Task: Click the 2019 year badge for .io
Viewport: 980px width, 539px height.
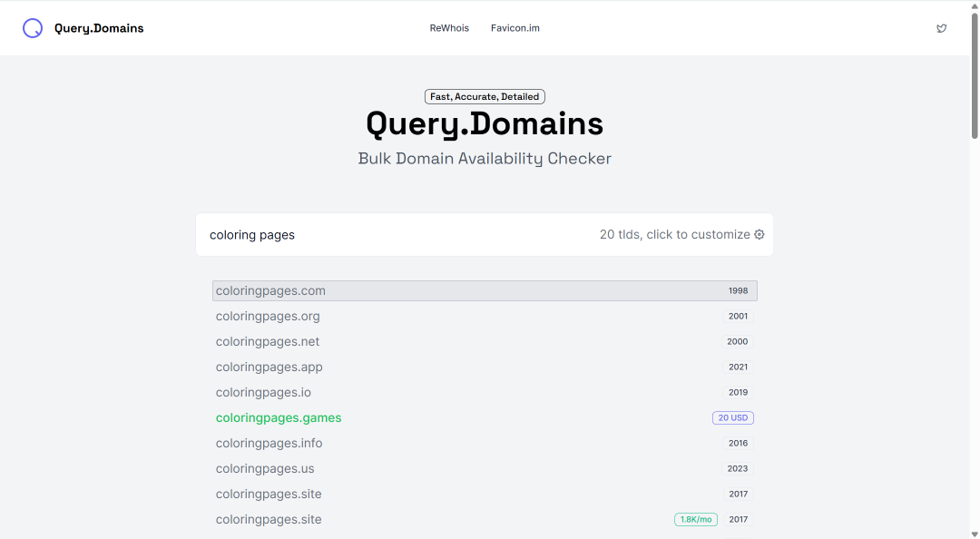Action: pyautogui.click(x=738, y=393)
